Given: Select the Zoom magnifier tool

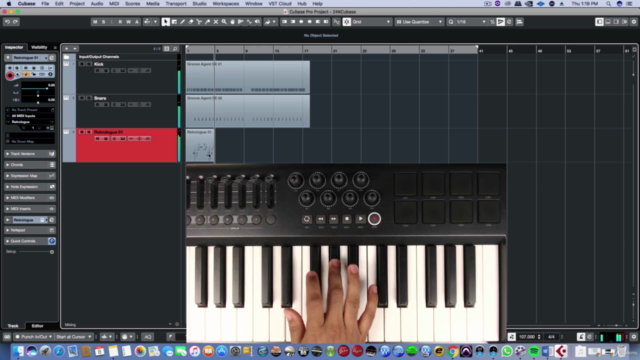Looking at the screenshot, I should (x=224, y=22).
